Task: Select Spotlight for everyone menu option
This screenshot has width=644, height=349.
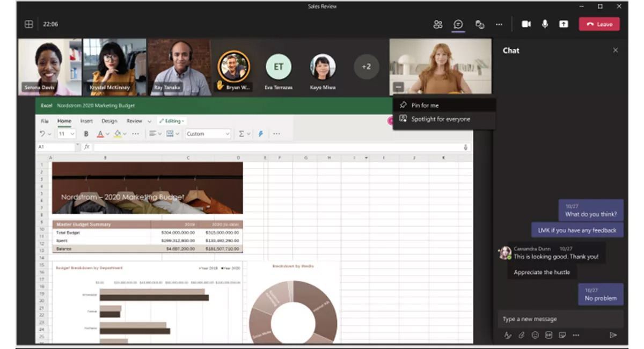Action: click(440, 119)
